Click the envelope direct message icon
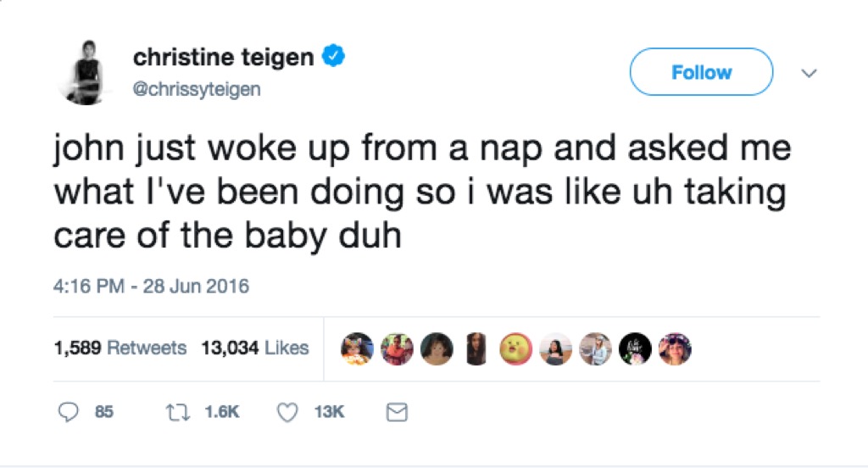 pyautogui.click(x=397, y=412)
